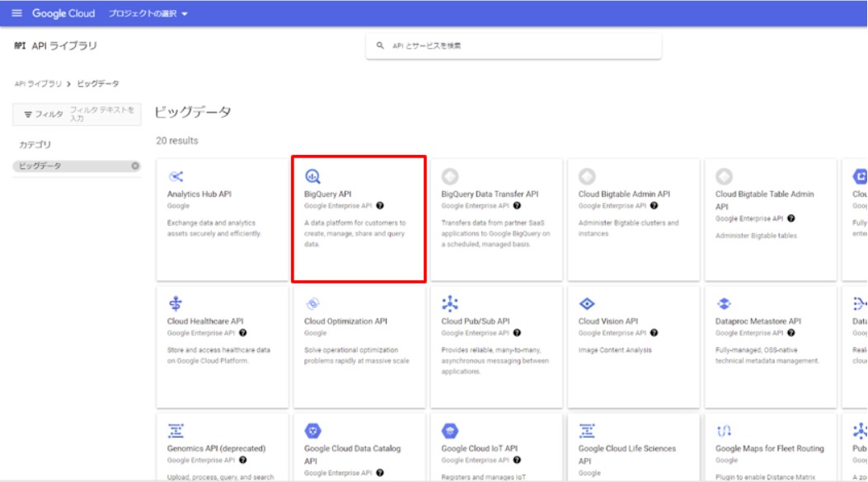The image size is (868, 482).
Task: Click the Cloud Bigtable Table Admin API icon
Action: pos(724,176)
